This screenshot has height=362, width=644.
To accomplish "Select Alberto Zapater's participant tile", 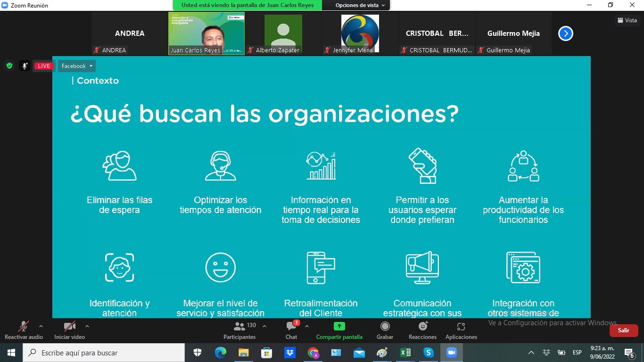I will click(283, 33).
